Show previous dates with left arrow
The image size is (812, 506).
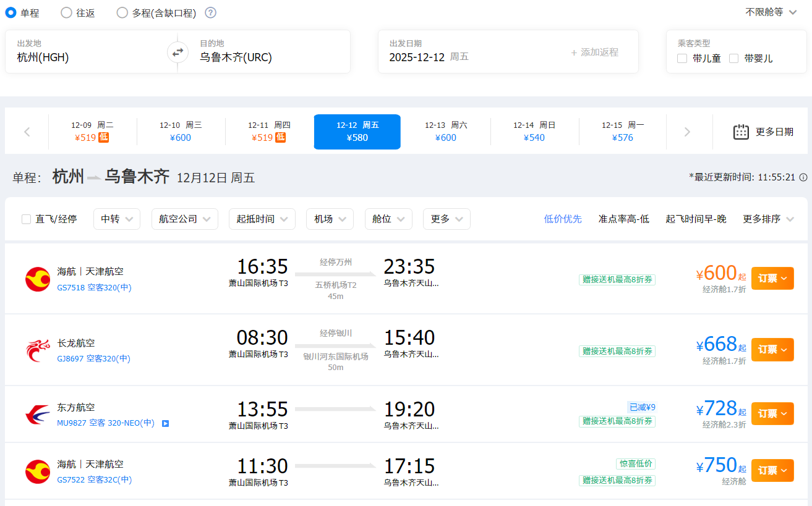coord(27,132)
